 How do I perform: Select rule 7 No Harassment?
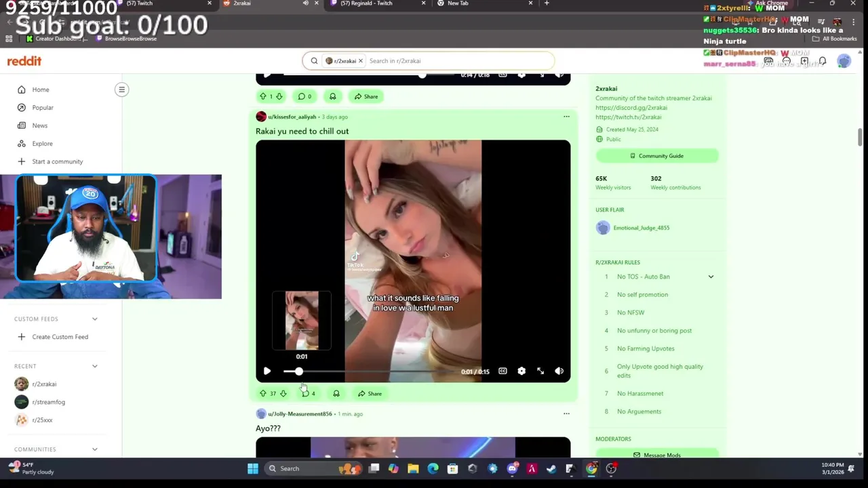coord(640,393)
